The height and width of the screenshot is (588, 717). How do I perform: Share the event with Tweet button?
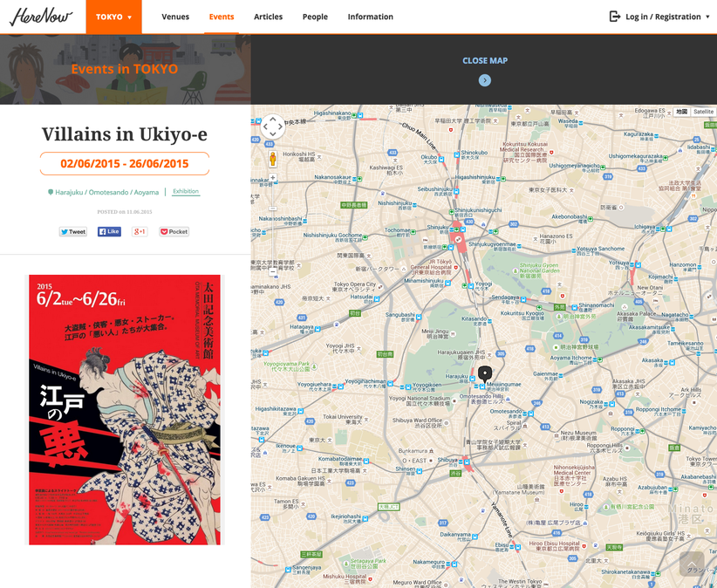[73, 232]
